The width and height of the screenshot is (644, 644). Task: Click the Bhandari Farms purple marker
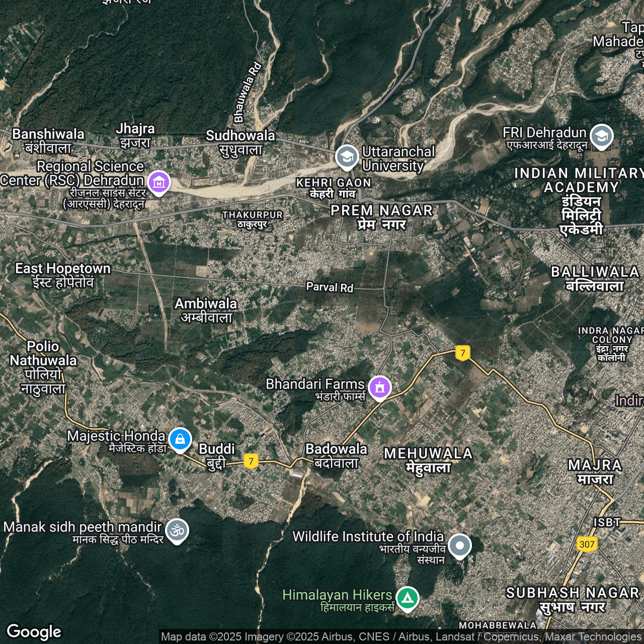[380, 387]
